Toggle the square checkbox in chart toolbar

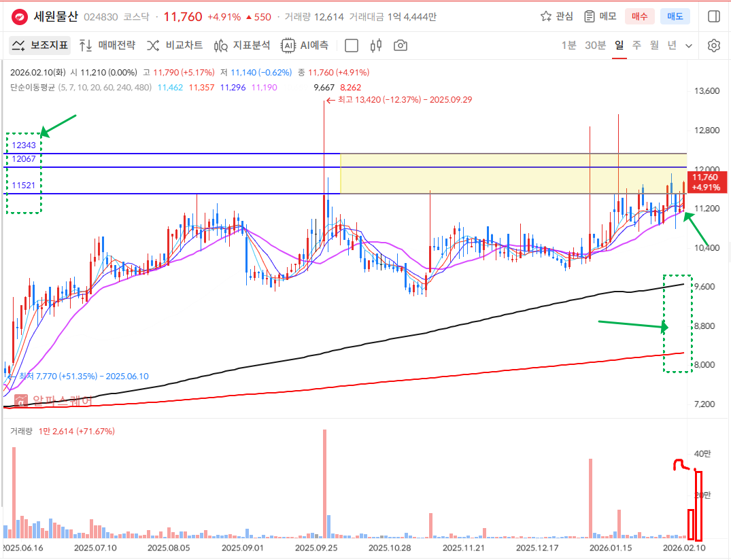[x=352, y=46]
